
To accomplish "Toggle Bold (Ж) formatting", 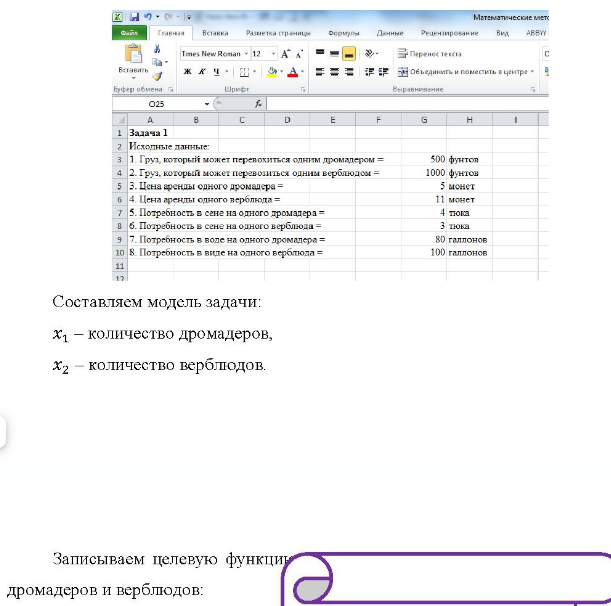I will (187, 72).
